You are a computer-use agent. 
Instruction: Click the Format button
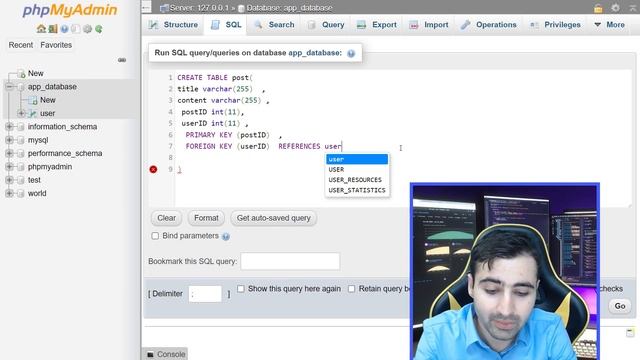(206, 218)
